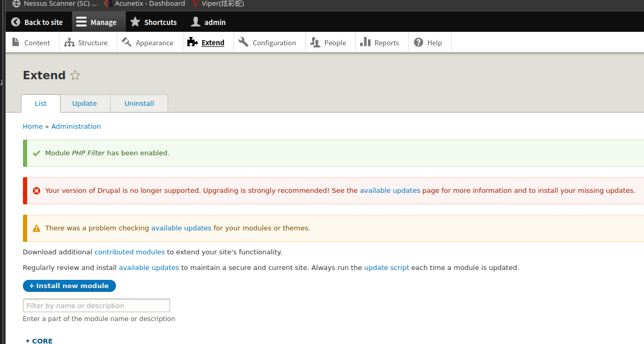Open the Viper bookmark label
Viewport: 644px width, 344px height.
pos(223,4)
